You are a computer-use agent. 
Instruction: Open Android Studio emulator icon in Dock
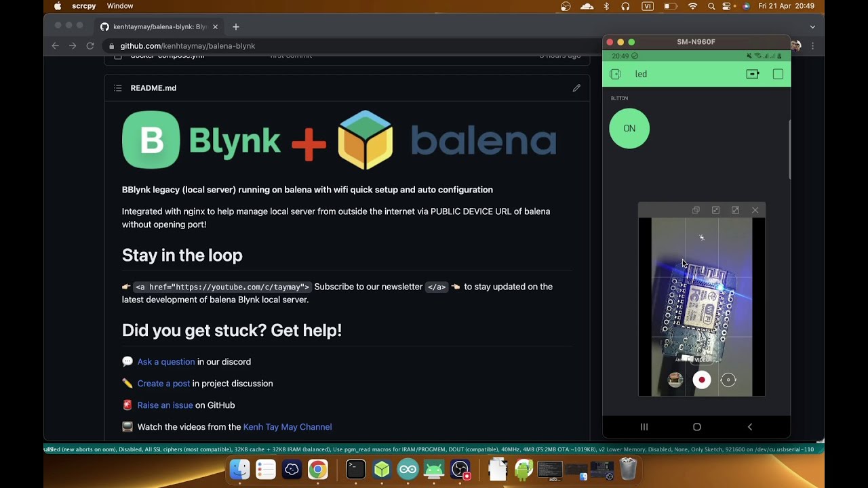click(x=434, y=469)
